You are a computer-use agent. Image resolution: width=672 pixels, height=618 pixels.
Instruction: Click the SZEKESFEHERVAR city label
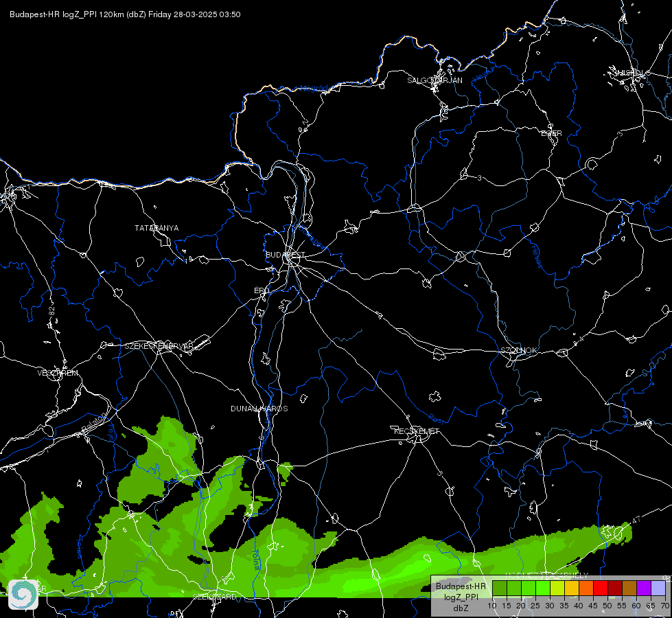coord(159,346)
